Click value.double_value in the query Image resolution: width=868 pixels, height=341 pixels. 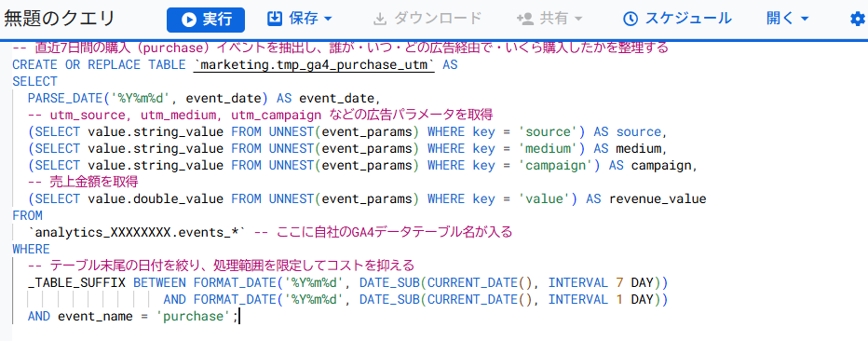(156, 198)
